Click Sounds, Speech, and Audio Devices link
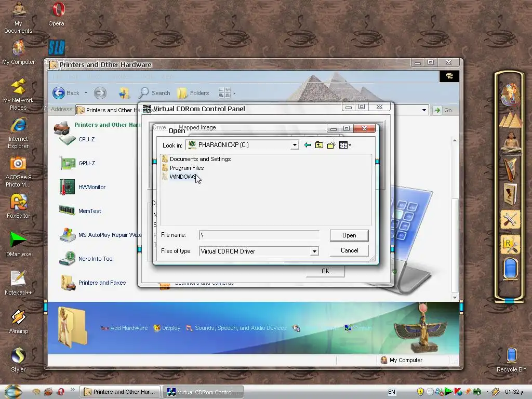 coord(236,328)
